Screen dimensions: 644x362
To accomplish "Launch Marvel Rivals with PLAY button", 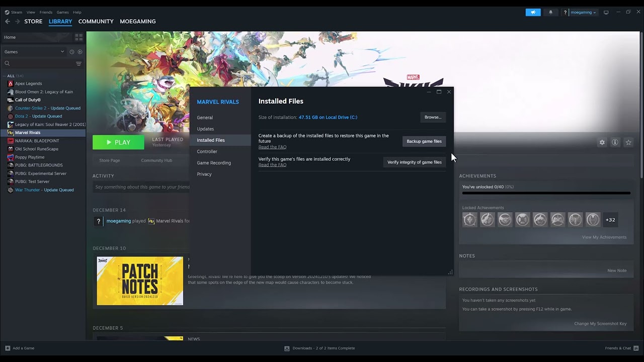I will tap(118, 142).
